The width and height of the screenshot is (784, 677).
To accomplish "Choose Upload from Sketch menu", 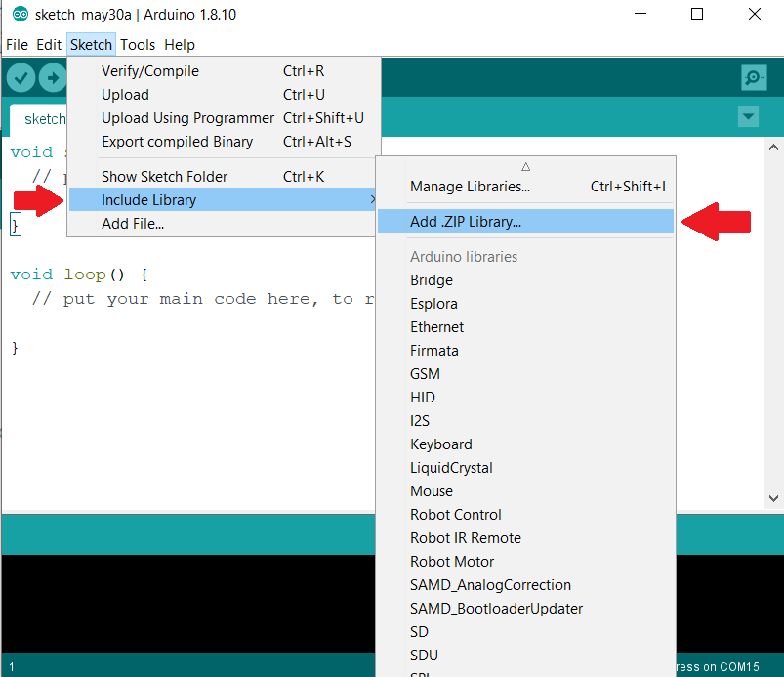I will coord(224,95).
